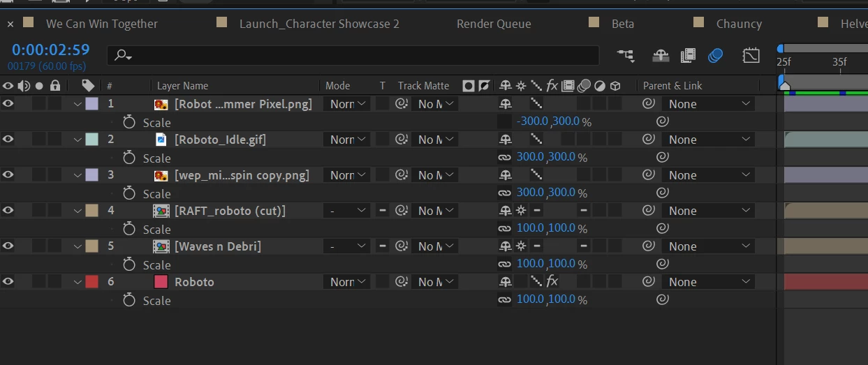Click the label color swatch of RAFT_roboto

coord(91,211)
